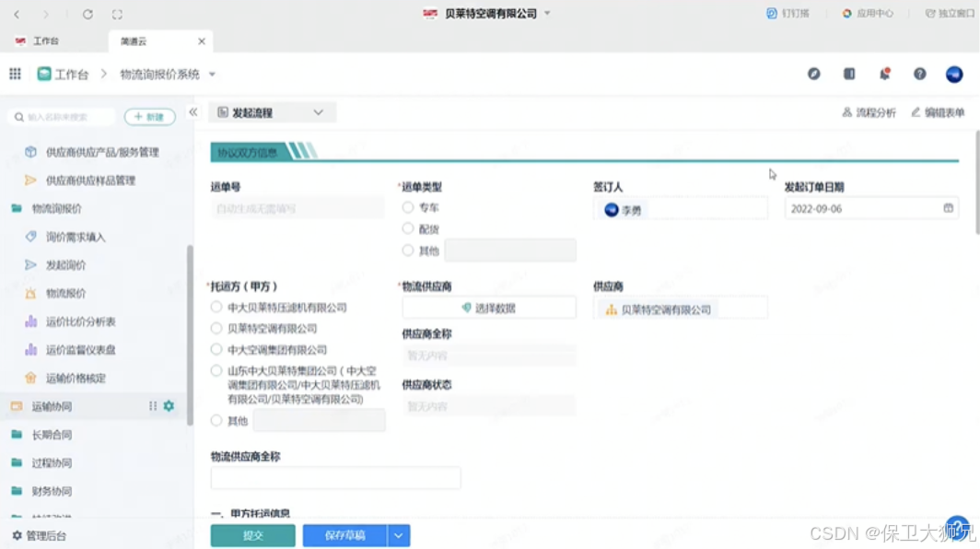Open the 询价需求填入 sidebar icon
The width and height of the screenshot is (980, 549).
[29, 237]
